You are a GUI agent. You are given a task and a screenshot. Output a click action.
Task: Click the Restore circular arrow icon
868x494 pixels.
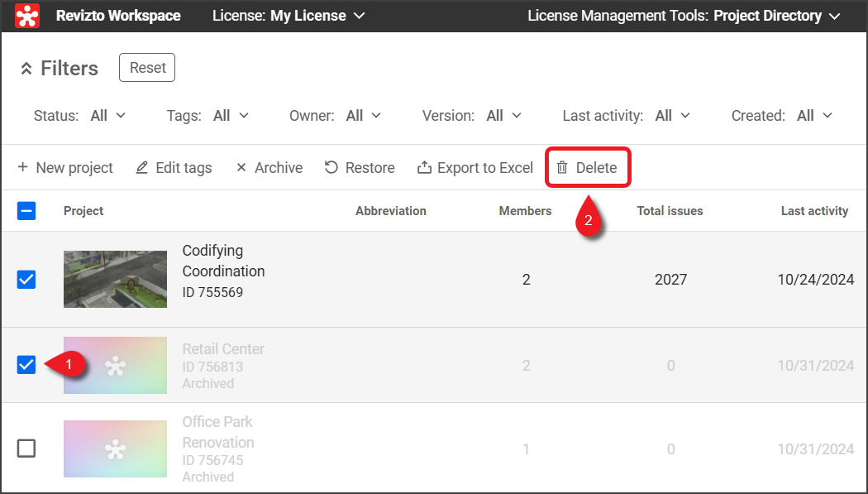331,168
